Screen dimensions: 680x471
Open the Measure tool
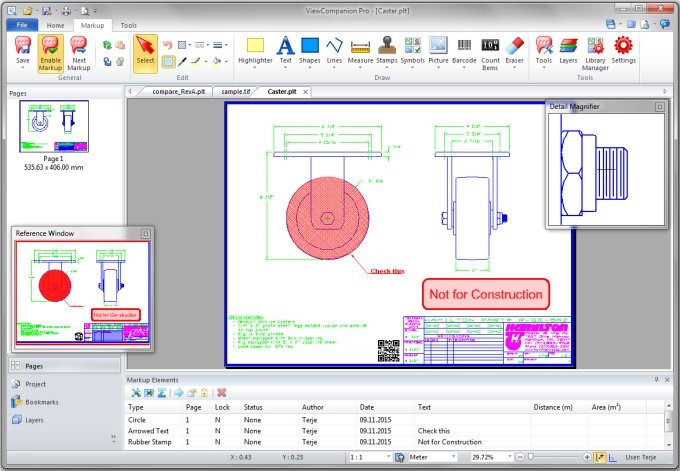click(x=361, y=46)
